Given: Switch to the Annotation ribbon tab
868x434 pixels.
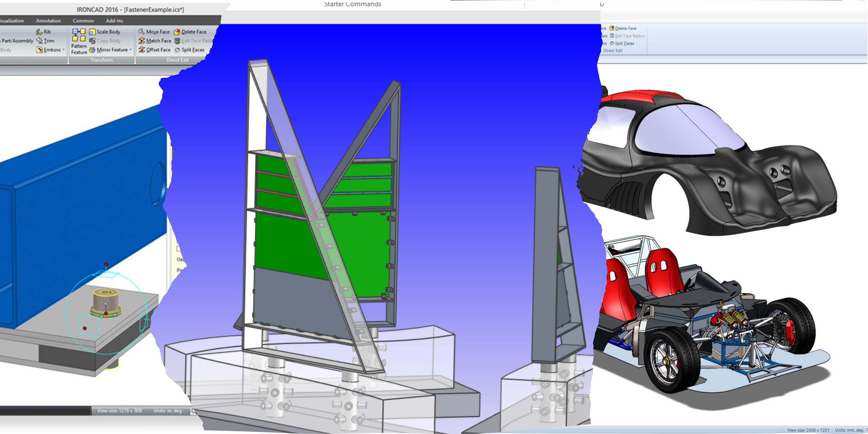Looking at the screenshot, I should pyautogui.click(x=48, y=21).
